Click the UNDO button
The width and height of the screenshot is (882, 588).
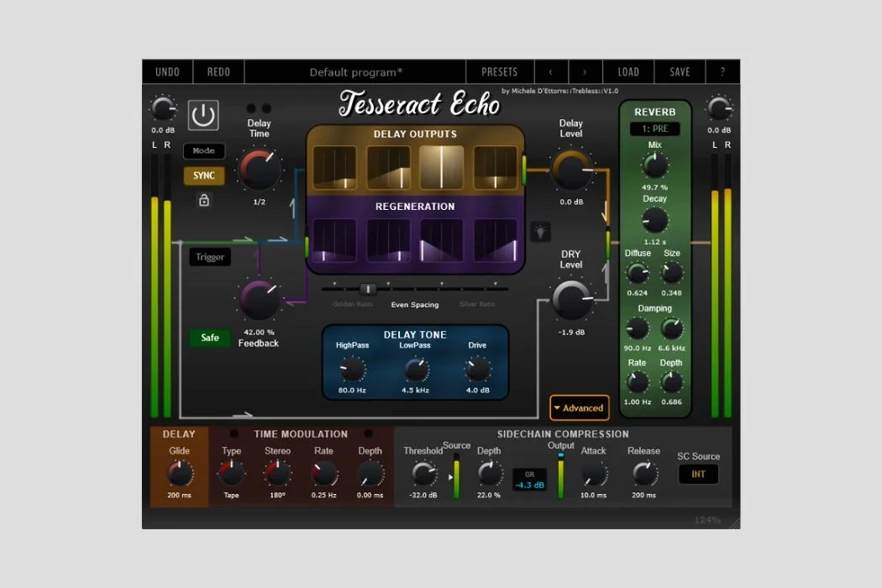point(167,72)
